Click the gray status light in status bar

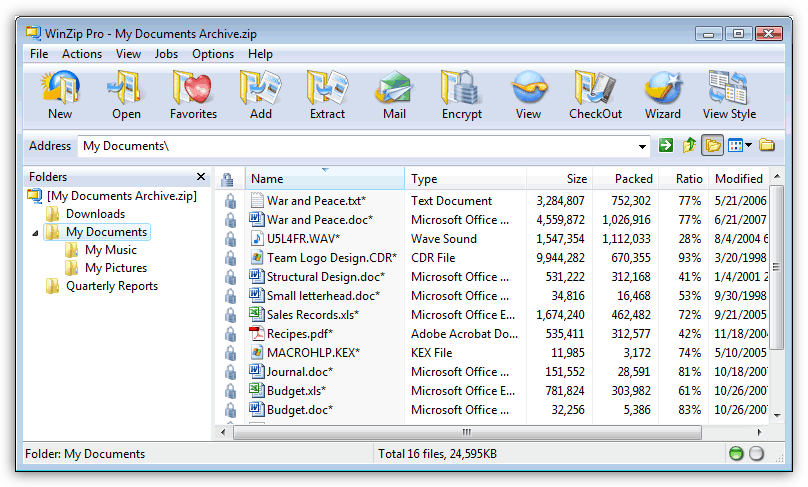pyautogui.click(x=756, y=454)
